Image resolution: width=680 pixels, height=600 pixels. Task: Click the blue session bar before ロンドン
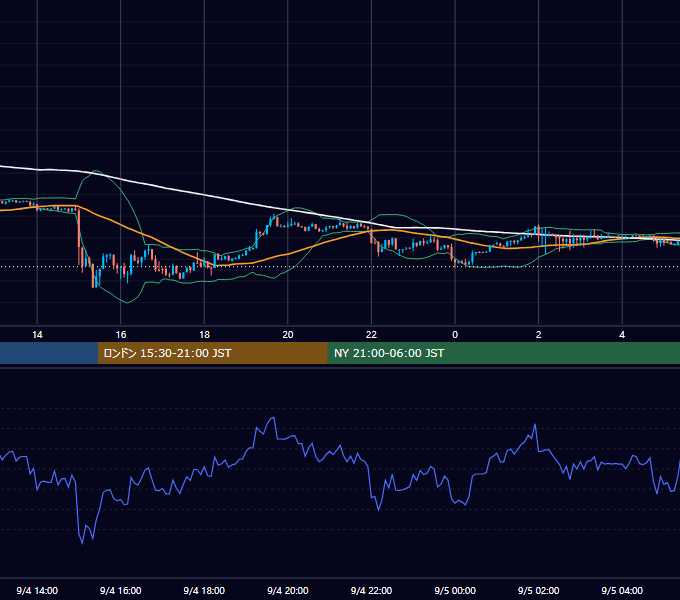tap(49, 353)
